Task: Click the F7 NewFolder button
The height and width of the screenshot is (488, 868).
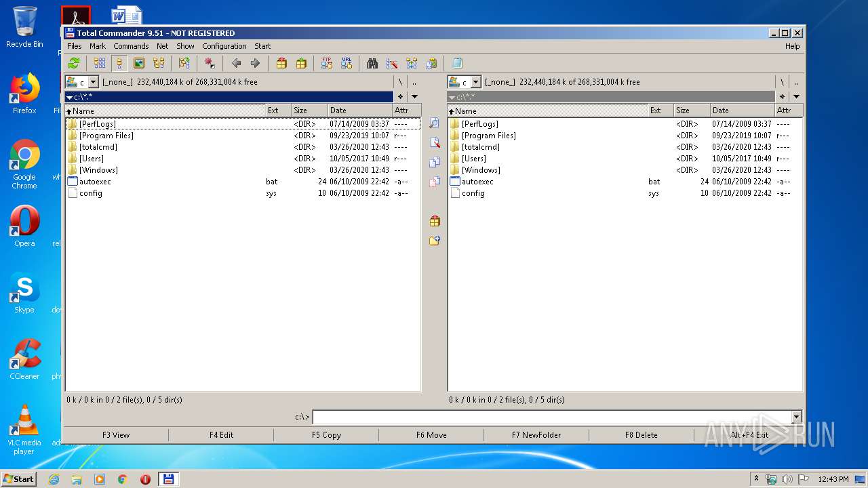Action: (x=536, y=434)
